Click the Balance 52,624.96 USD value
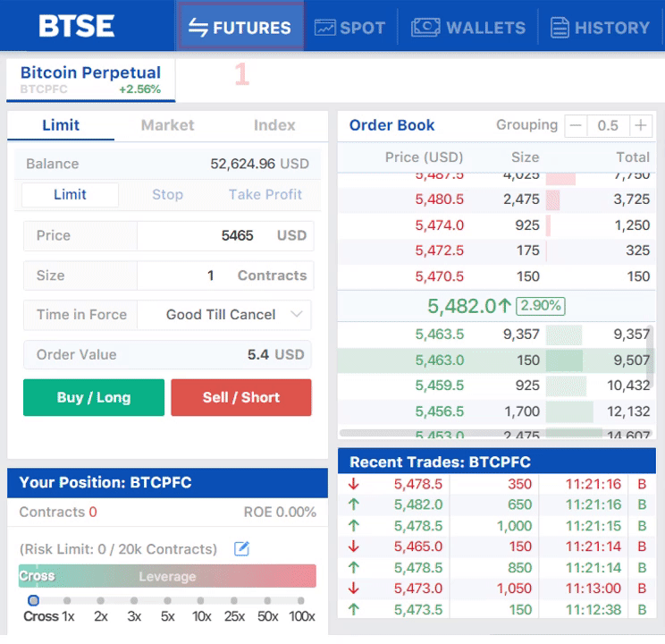 [x=259, y=164]
